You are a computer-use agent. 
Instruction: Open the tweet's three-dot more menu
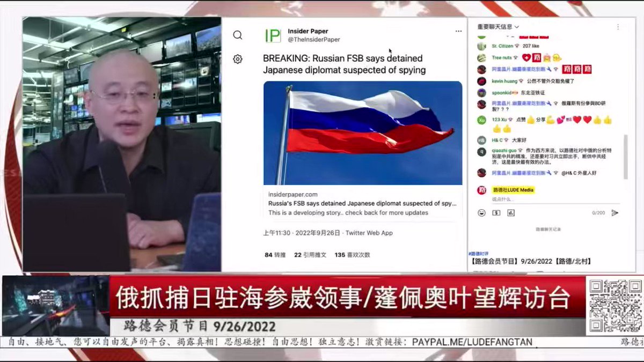[458, 31]
